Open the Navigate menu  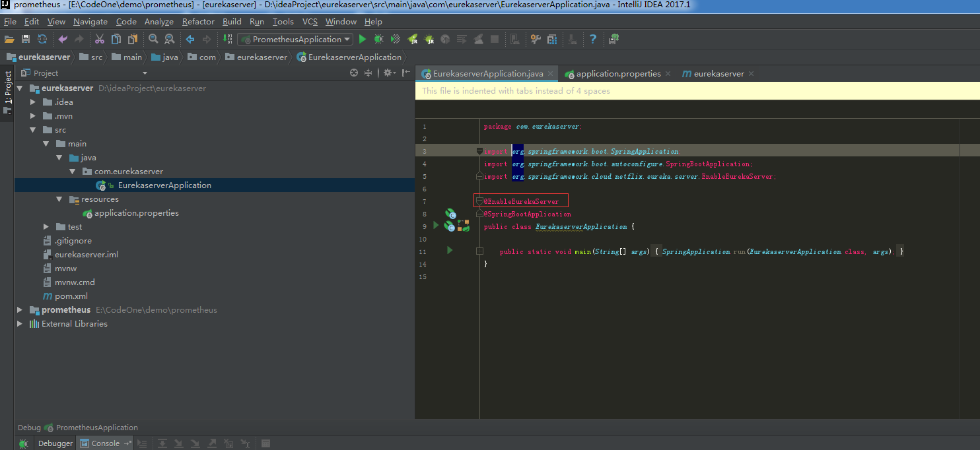pyautogui.click(x=90, y=21)
